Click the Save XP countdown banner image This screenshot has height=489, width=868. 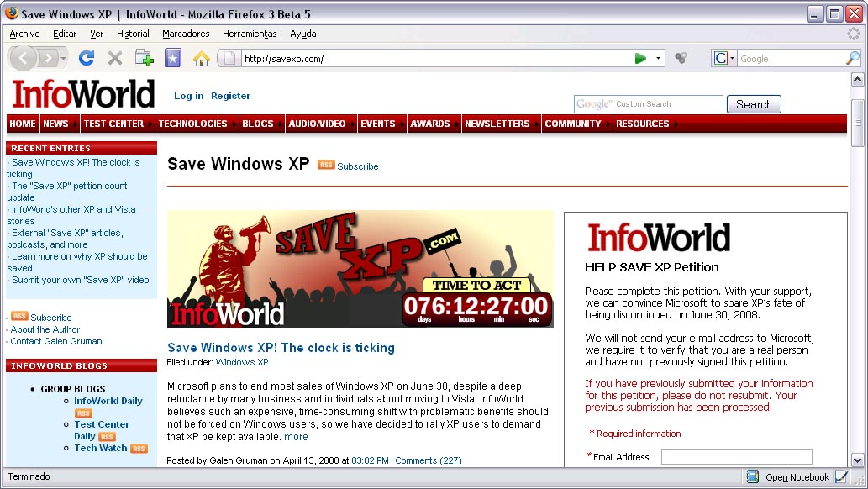click(360, 269)
